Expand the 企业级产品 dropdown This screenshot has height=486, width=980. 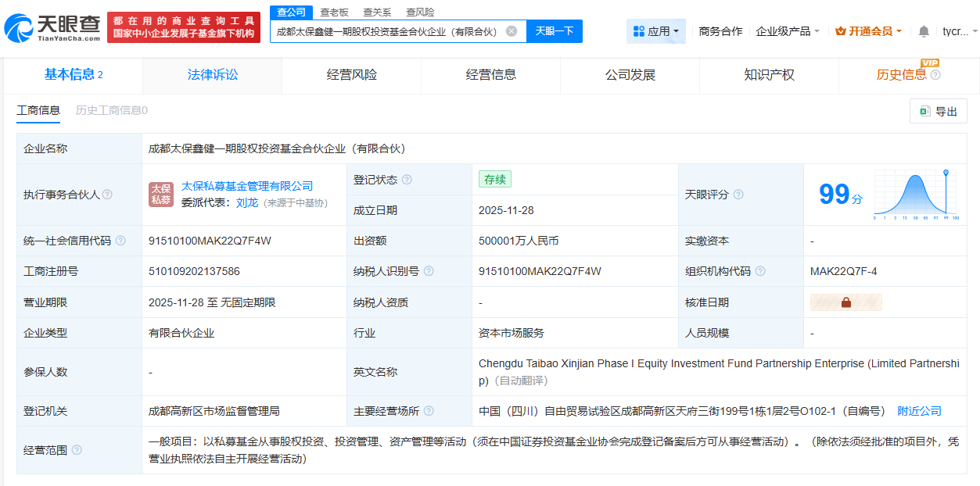coord(788,31)
